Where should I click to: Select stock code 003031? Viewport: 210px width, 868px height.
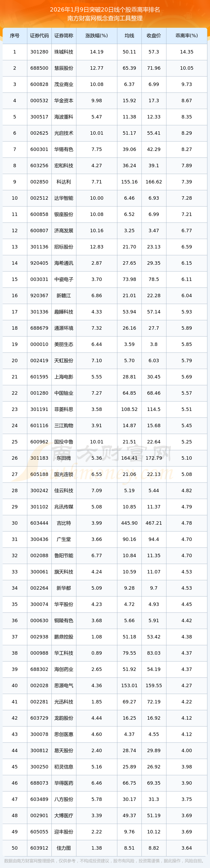[39, 279]
